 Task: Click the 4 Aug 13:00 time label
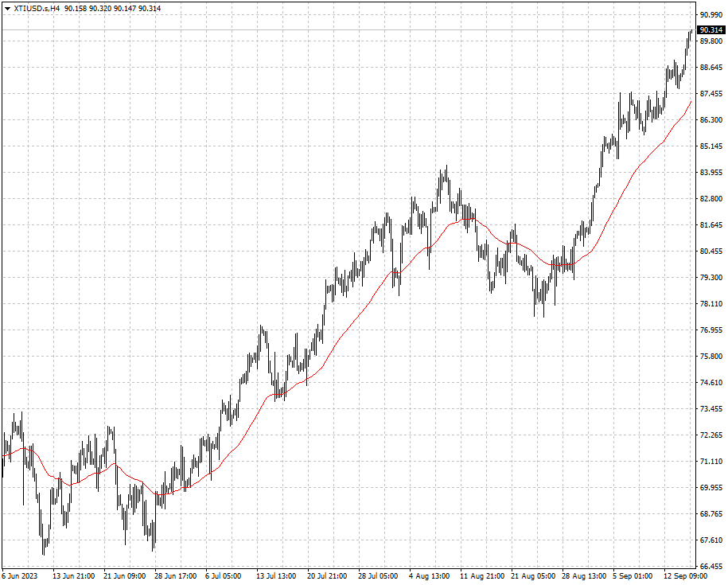click(429, 576)
